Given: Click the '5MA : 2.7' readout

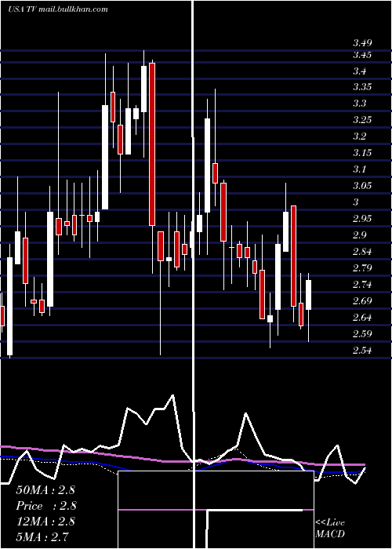Looking at the screenshot, I should [42, 536].
